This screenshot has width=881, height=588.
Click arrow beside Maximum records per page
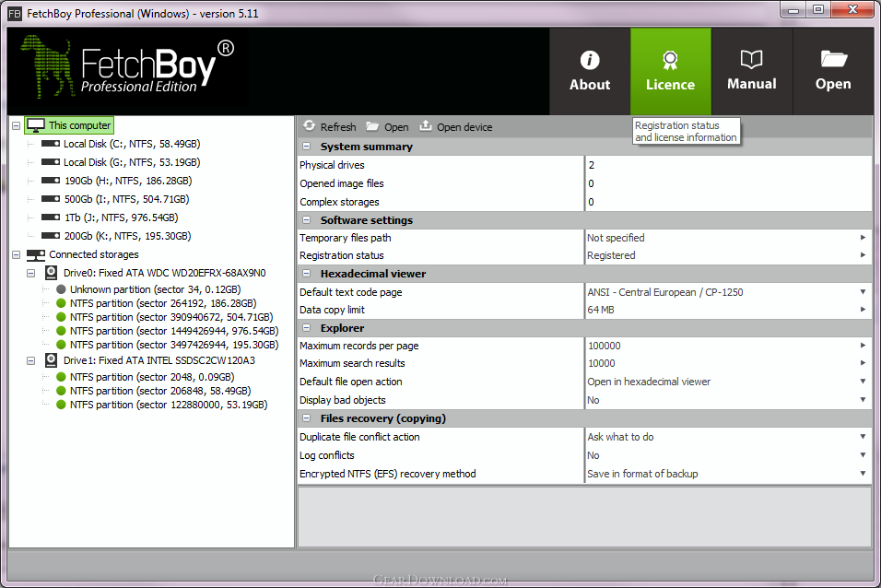point(863,346)
